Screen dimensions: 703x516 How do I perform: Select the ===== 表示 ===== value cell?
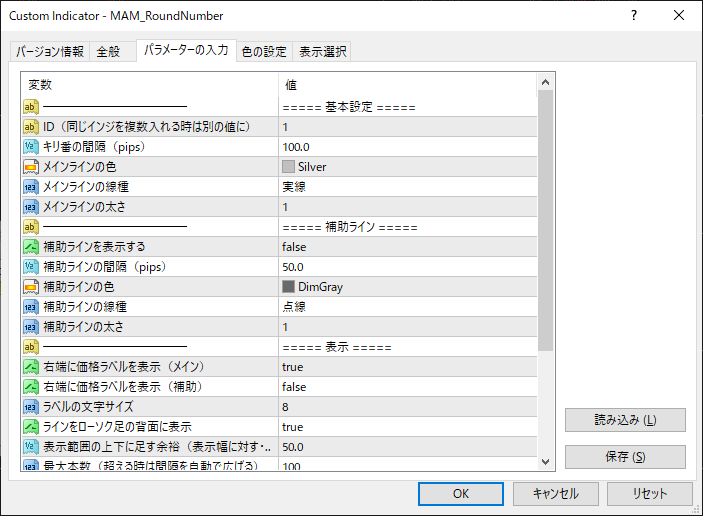pyautogui.click(x=408, y=347)
